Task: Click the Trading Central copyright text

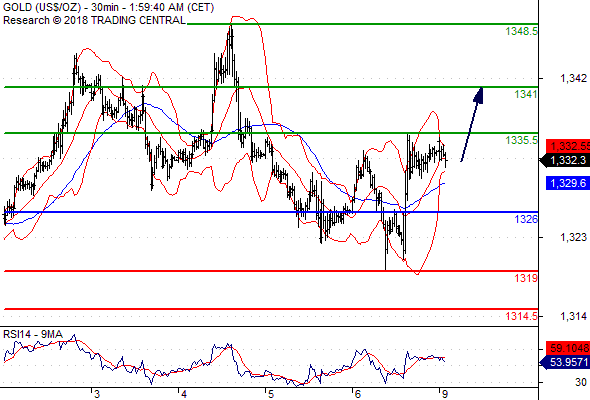Action: pyautogui.click(x=94, y=20)
